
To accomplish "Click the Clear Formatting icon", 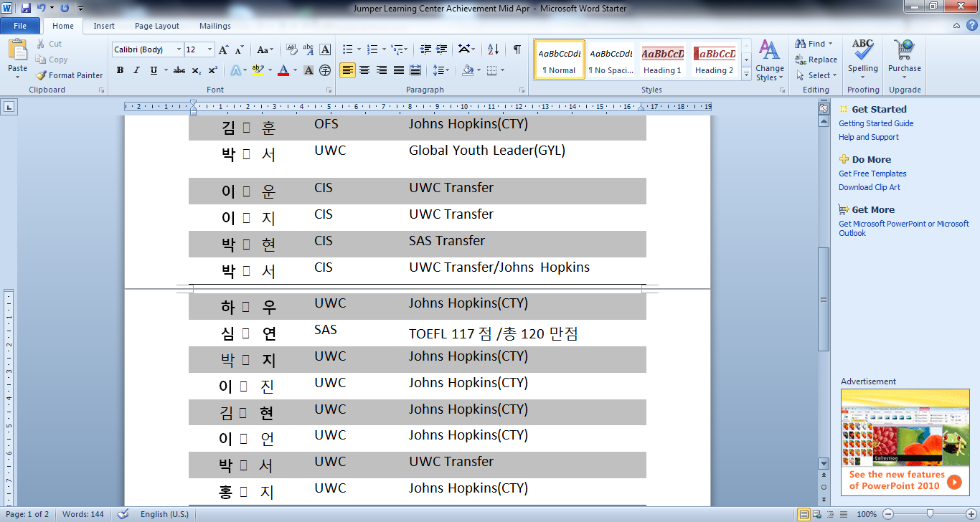I will pos(291,49).
